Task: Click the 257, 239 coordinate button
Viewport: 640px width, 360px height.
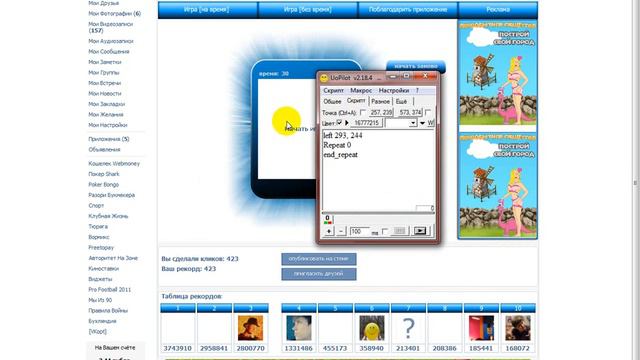Action: 381,112
